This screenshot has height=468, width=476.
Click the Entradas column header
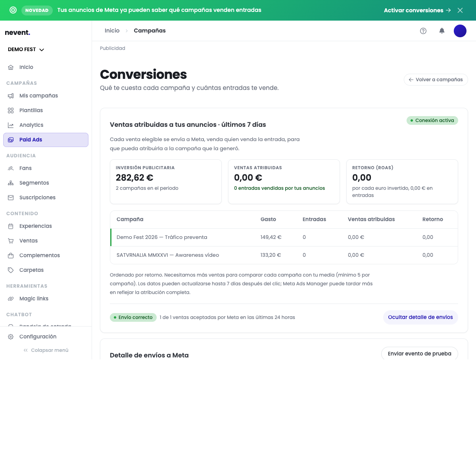(x=314, y=220)
